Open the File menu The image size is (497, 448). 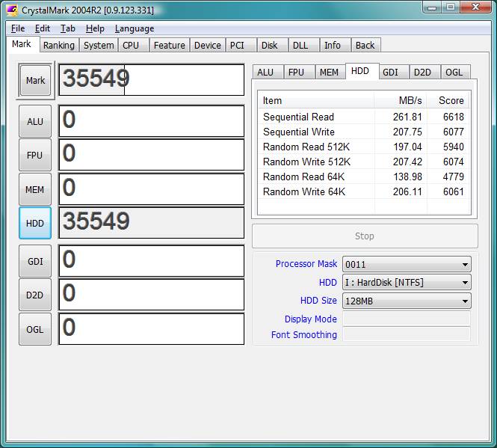(18, 28)
